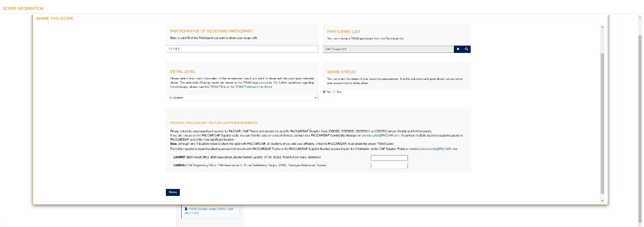Click supplier number field for LKHRR7

(x=389, y=158)
